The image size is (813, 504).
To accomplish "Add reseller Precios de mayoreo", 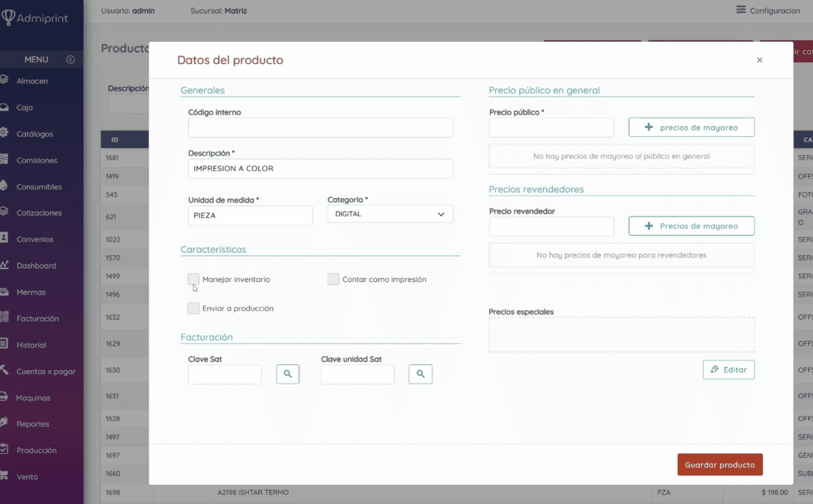I will (x=691, y=226).
